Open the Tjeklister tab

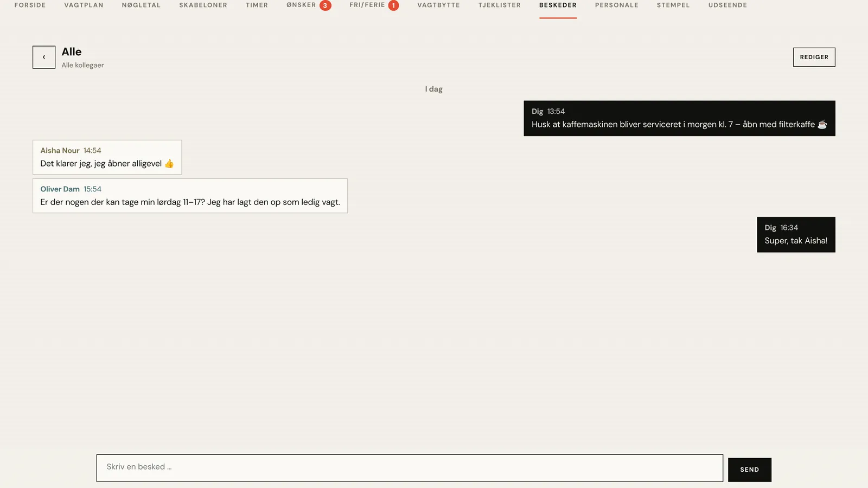tap(499, 5)
